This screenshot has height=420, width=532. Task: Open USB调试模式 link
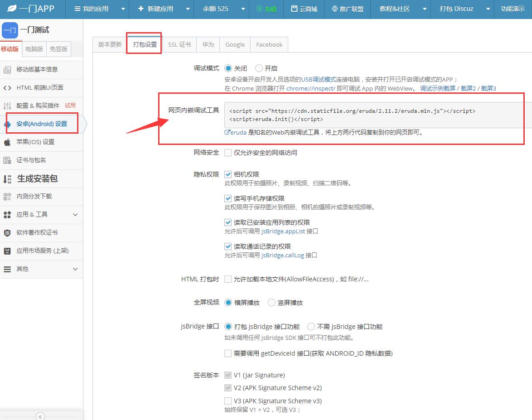[x=319, y=79]
